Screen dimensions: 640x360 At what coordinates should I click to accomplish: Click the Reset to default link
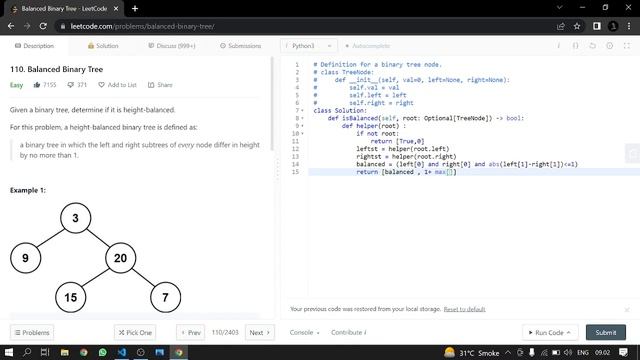pos(464,309)
